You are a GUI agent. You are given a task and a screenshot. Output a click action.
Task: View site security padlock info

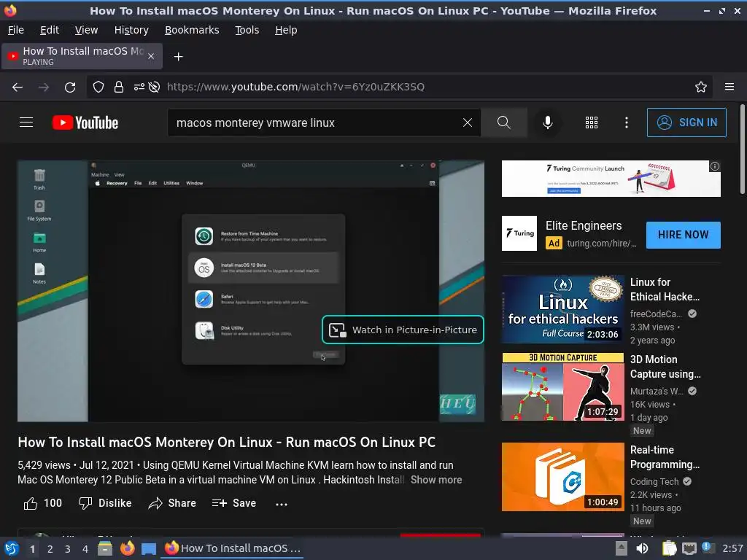[119, 87]
